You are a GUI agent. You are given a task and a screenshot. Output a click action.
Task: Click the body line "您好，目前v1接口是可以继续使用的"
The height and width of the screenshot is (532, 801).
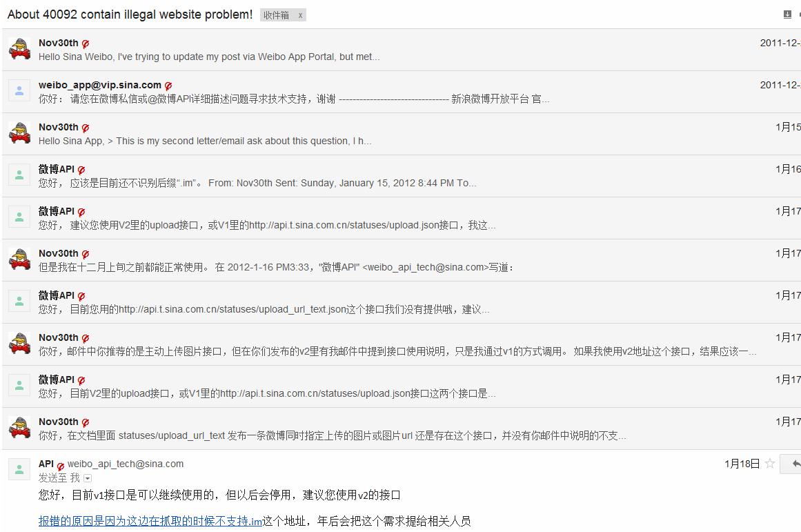pos(219,495)
